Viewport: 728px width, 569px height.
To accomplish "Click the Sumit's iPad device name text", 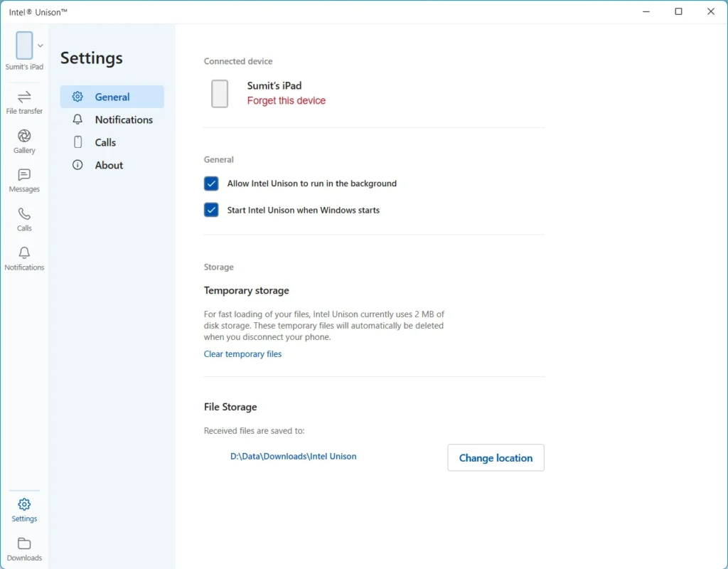I will click(274, 85).
